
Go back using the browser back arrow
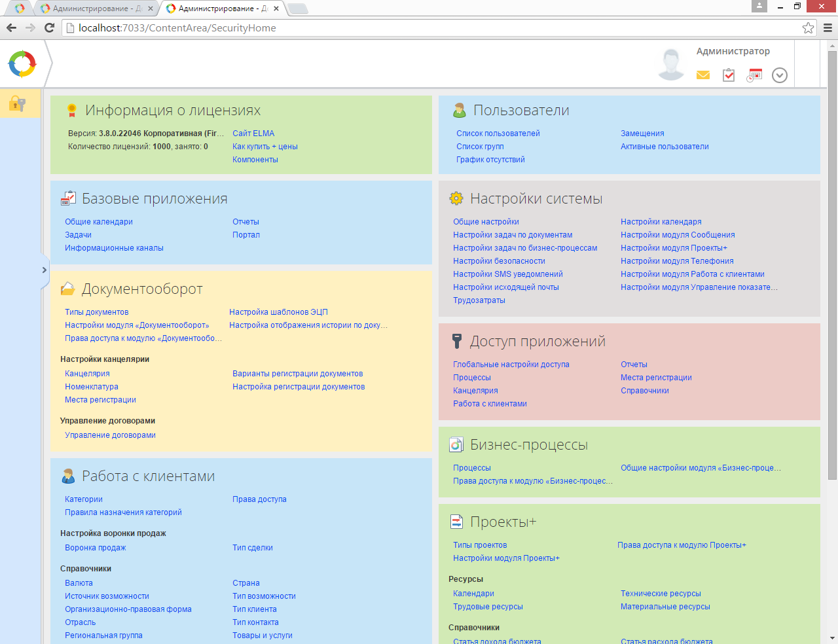tap(11, 27)
